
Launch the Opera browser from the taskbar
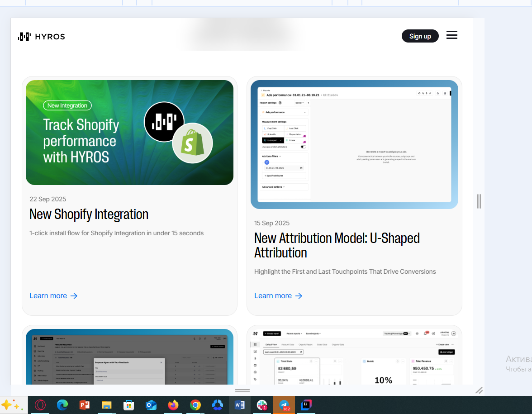pos(40,405)
